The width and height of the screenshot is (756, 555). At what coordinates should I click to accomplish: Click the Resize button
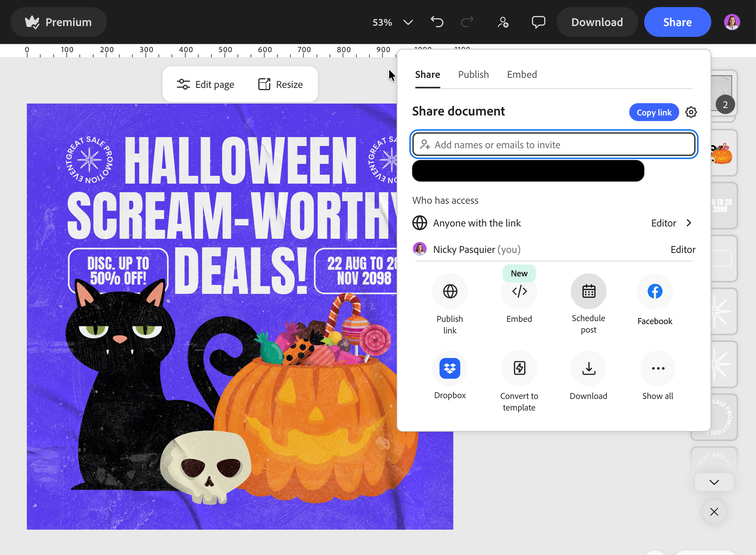(280, 85)
